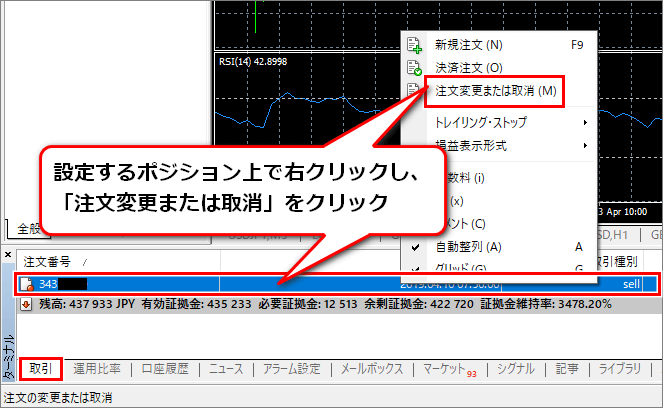Screen dimensions: 663x408
Task: Expand the 損益表示形式 submenu arrow
Action: [x=585, y=145]
